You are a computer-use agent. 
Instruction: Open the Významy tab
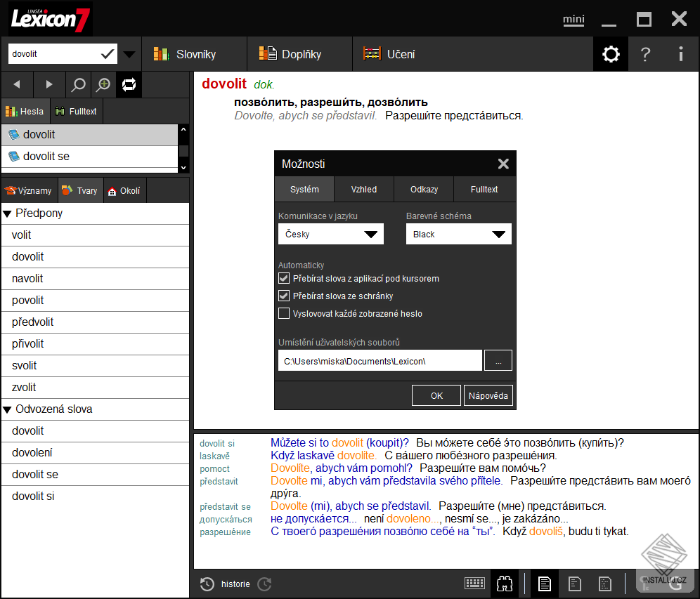click(x=29, y=190)
